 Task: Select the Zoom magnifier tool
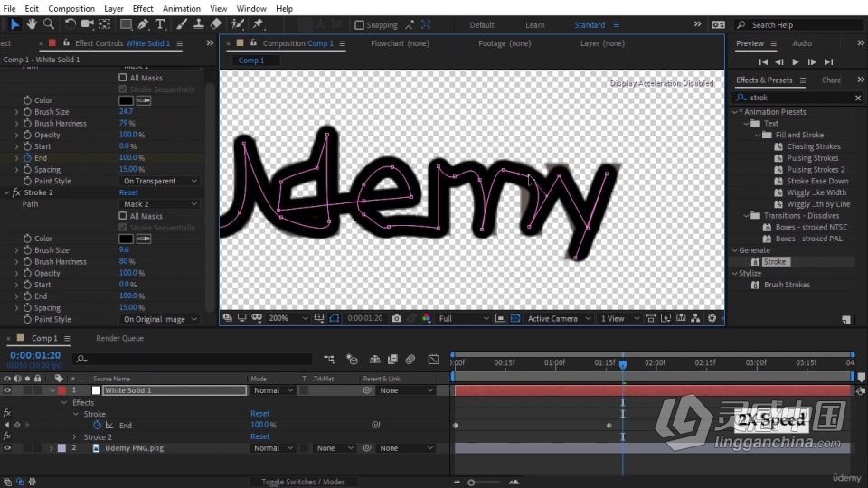pos(49,23)
